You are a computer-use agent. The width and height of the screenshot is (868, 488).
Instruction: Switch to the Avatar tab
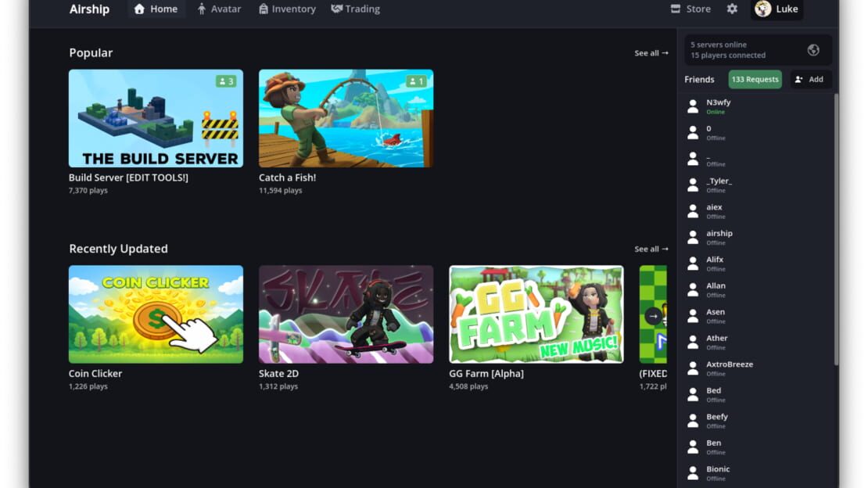point(219,9)
